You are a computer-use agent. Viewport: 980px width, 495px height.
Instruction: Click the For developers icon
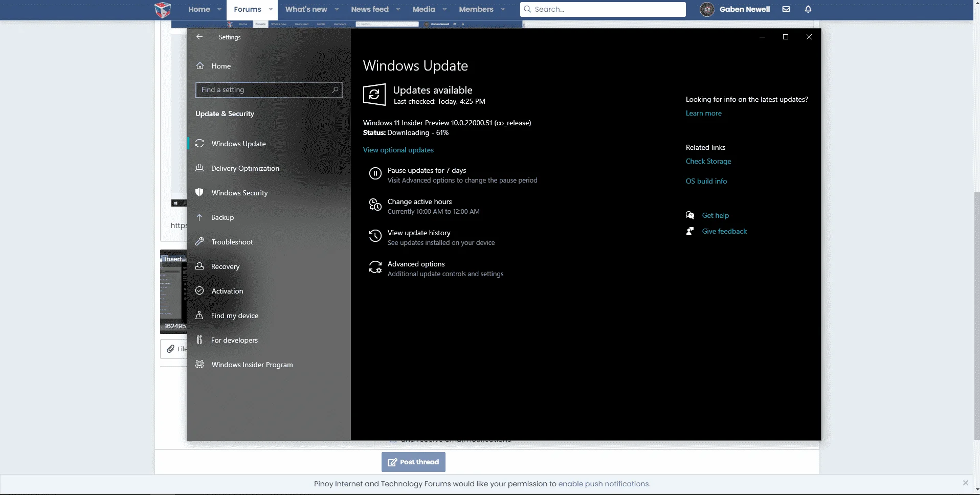tap(199, 340)
